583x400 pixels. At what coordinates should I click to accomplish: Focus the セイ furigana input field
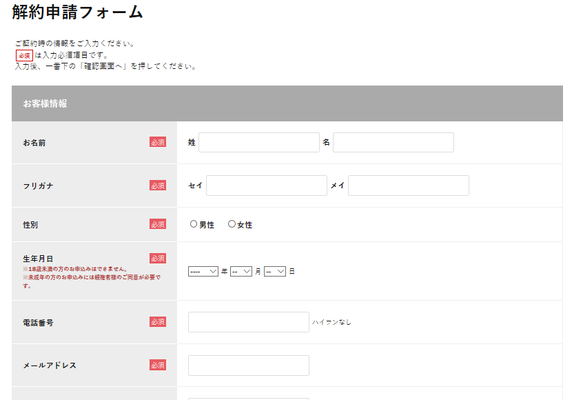267,186
